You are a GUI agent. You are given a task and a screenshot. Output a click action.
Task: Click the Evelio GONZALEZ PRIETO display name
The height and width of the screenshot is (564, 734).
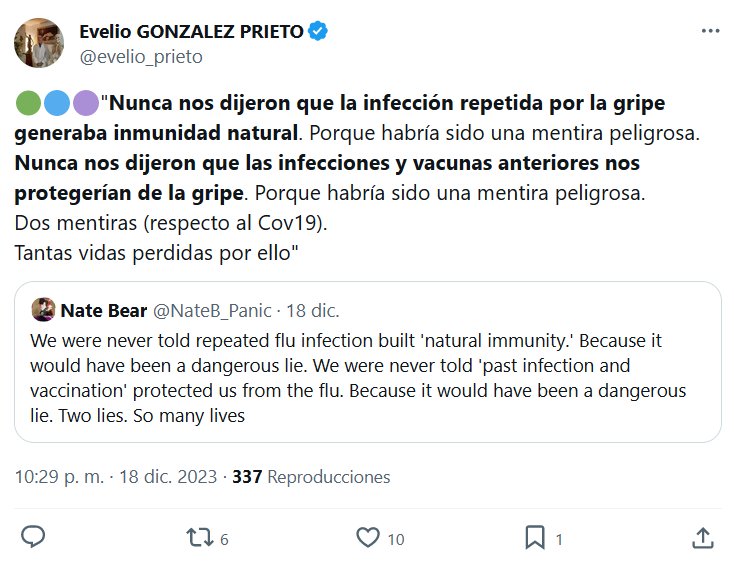tap(190, 31)
